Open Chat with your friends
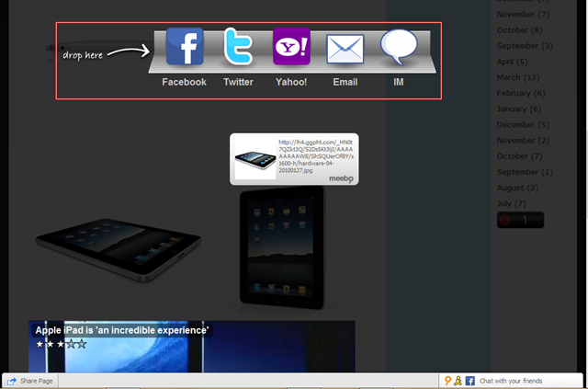The width and height of the screenshot is (588, 389). tap(511, 381)
